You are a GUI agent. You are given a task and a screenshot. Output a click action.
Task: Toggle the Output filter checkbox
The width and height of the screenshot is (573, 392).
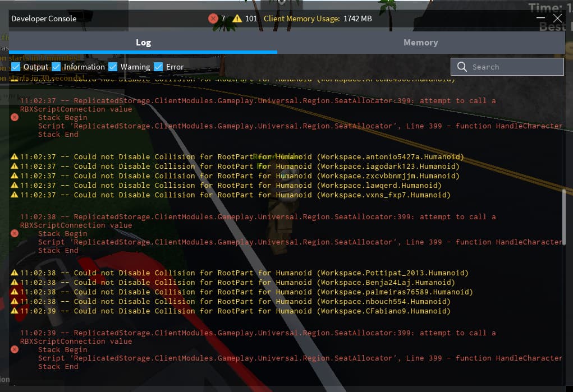[x=16, y=67]
